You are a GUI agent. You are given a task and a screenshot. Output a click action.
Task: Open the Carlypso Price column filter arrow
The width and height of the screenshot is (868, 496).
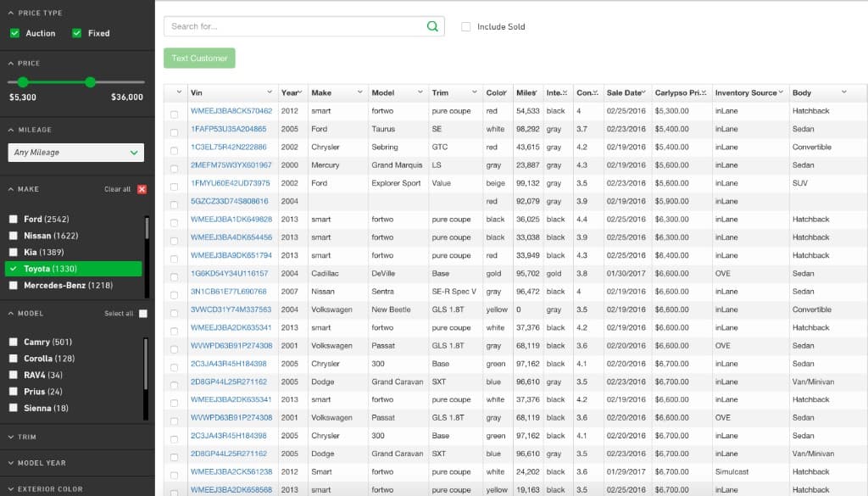tap(703, 92)
